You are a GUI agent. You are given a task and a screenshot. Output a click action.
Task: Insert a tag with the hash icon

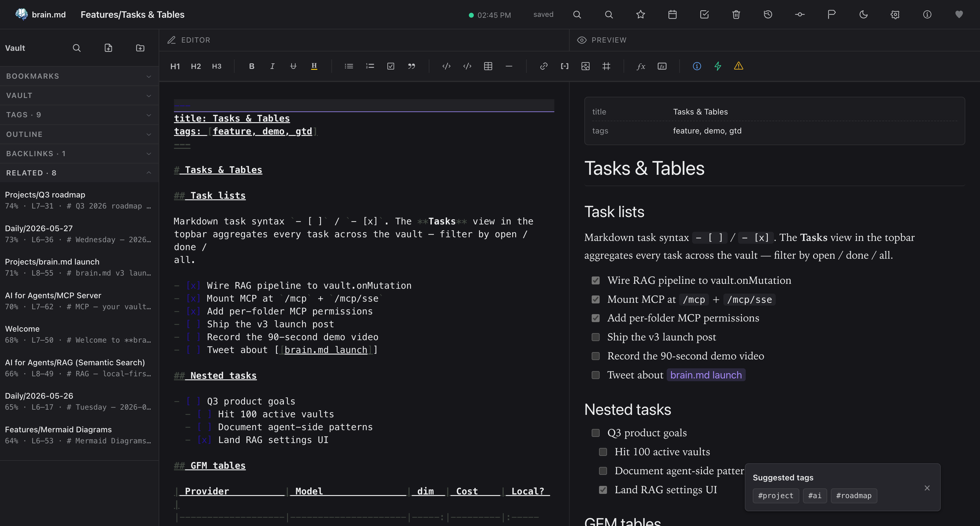(606, 66)
